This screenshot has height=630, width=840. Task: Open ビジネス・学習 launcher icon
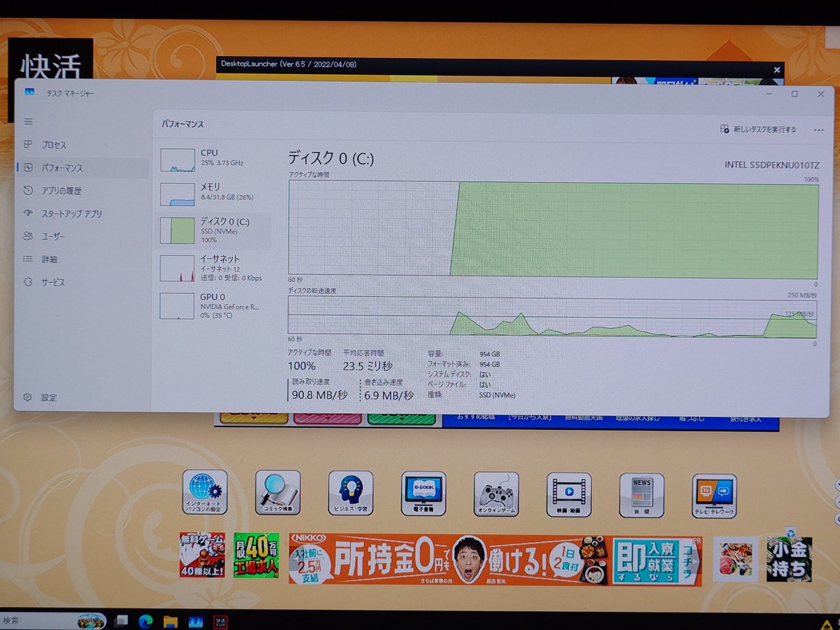(x=351, y=493)
